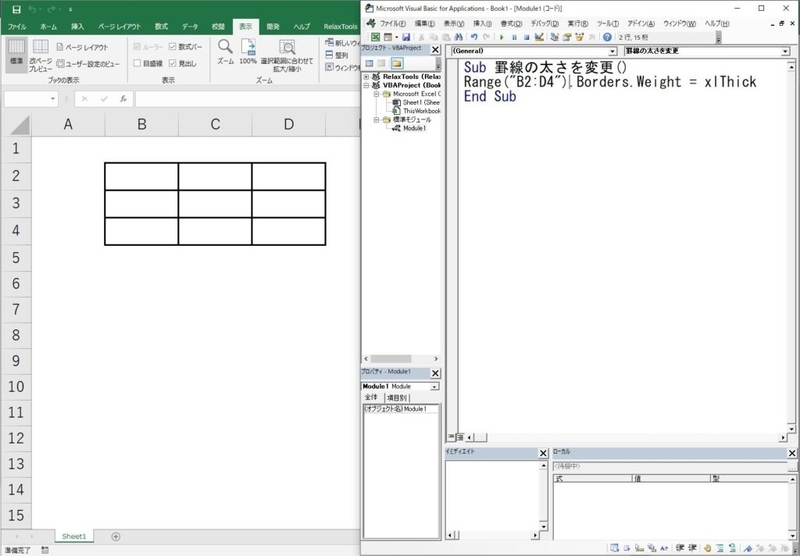Viewport: 800px width, 556px height.
Task: Click the Excel Save icon in title bar
Action: [16, 9]
